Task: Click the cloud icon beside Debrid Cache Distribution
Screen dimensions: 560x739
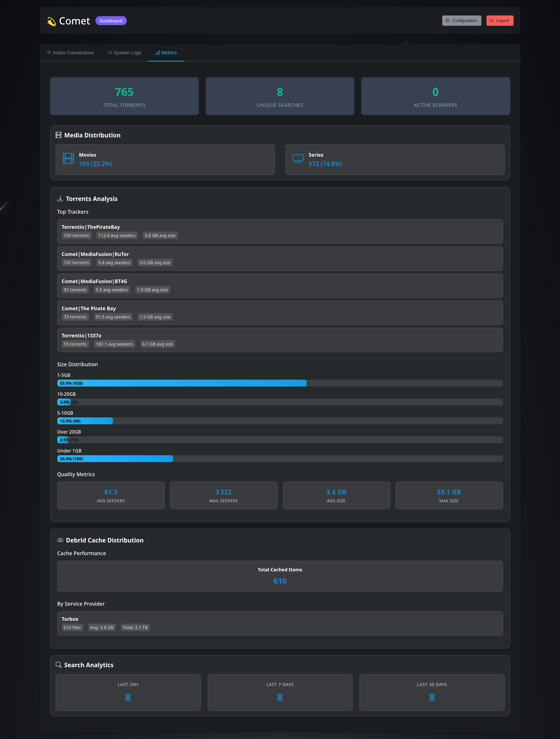Action: 60,540
